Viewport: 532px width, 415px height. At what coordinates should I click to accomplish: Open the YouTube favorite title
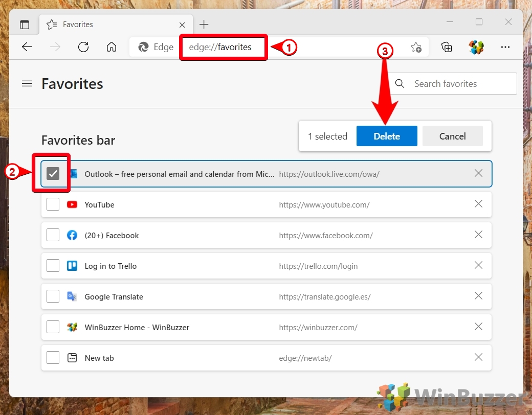(x=99, y=205)
